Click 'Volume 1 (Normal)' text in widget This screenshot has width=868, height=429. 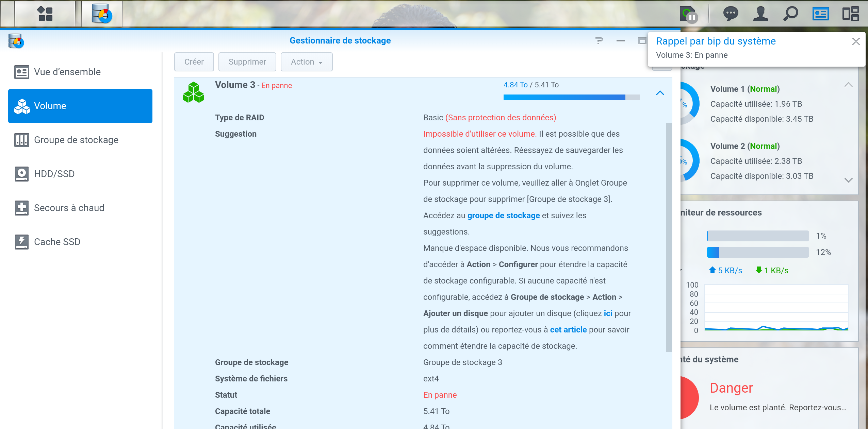point(745,89)
